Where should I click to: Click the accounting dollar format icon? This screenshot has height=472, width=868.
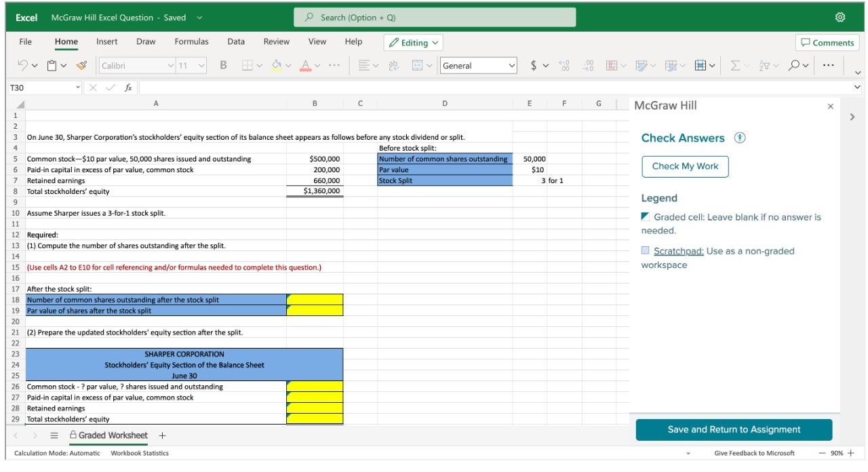pos(534,66)
